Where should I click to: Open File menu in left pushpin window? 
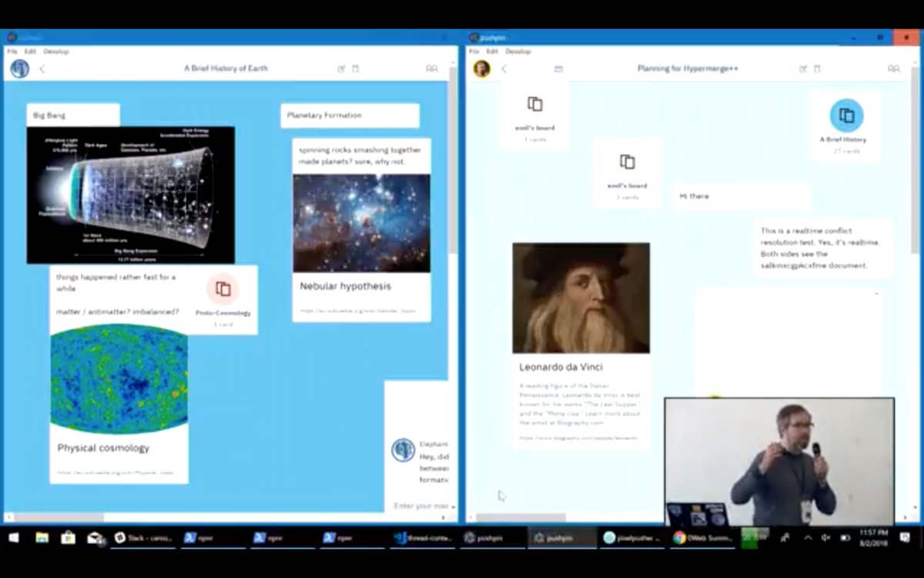(12, 52)
